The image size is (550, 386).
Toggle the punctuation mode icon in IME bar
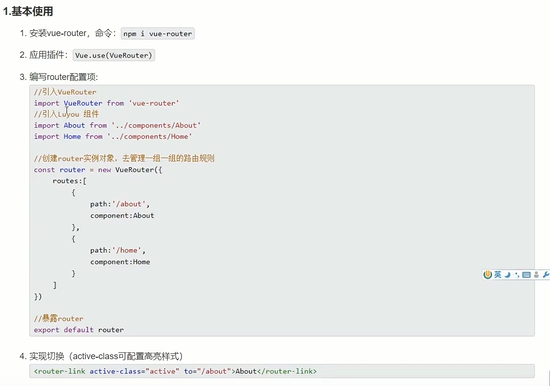tap(517, 275)
